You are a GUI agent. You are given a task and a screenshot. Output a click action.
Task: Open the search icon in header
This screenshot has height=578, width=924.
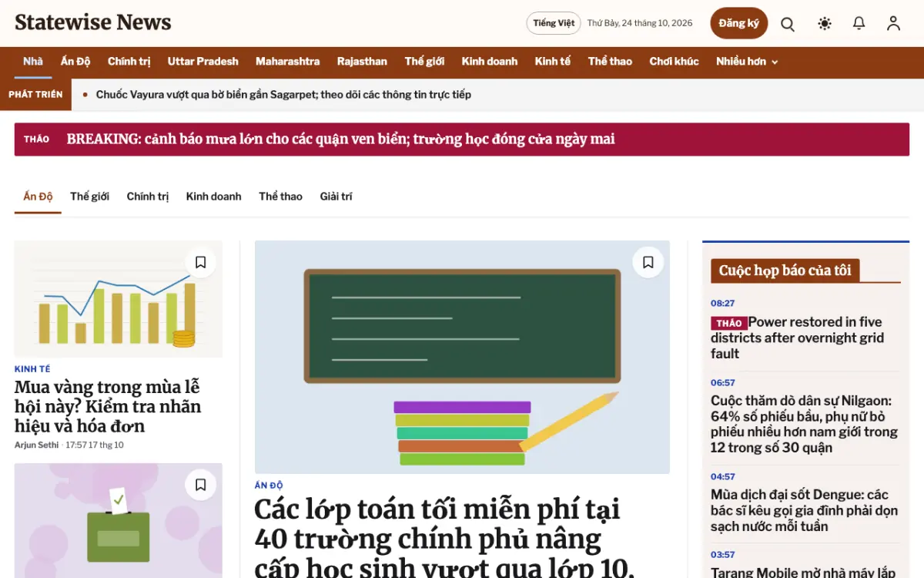pos(788,23)
